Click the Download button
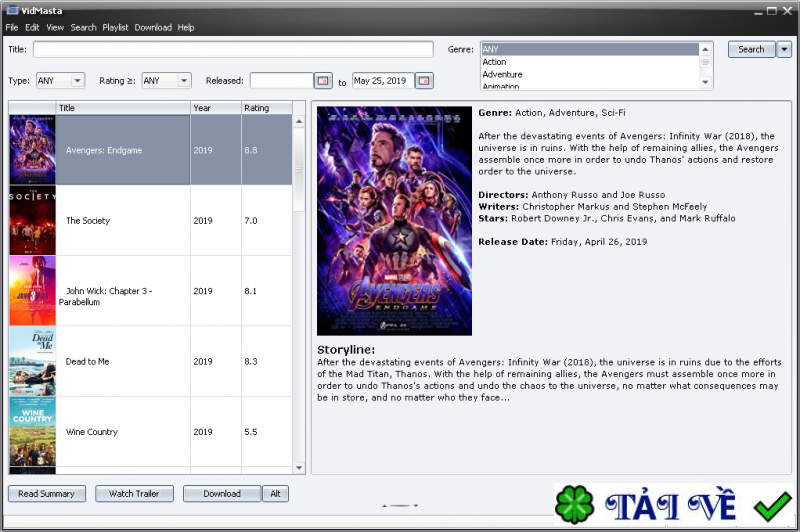The height and width of the screenshot is (532, 800). coord(222,494)
